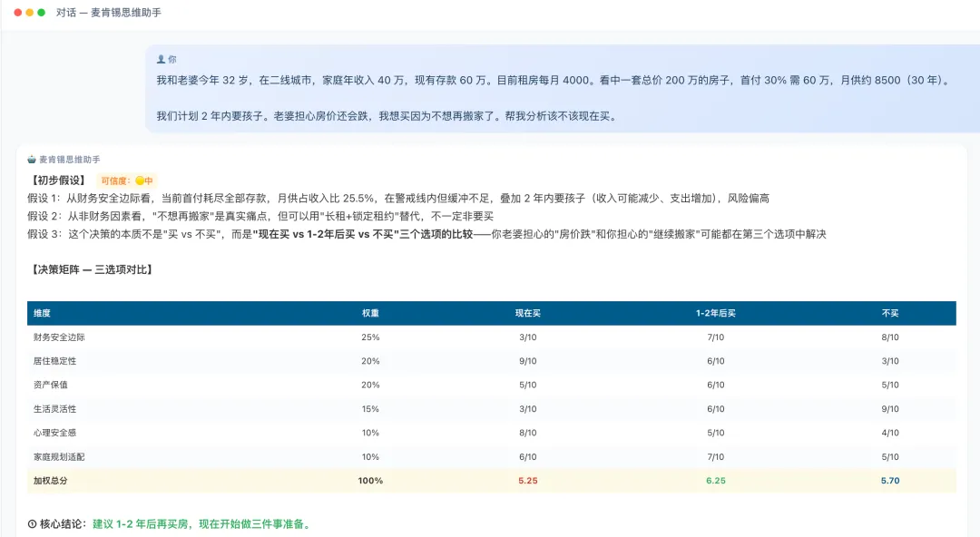Screen dimensions: 980x537
Task: Click the 核心结论 label
Action: (62, 524)
